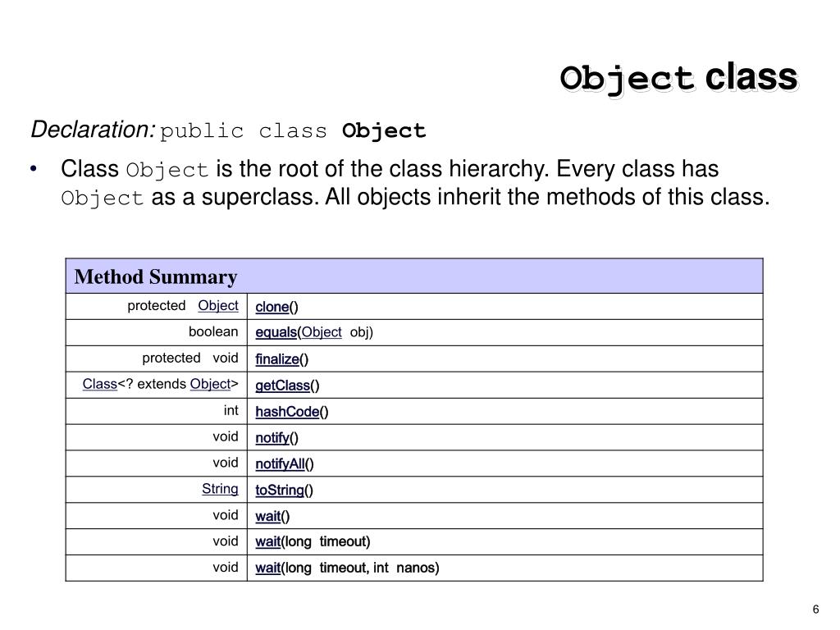Open the finalize() method link

tap(276, 359)
